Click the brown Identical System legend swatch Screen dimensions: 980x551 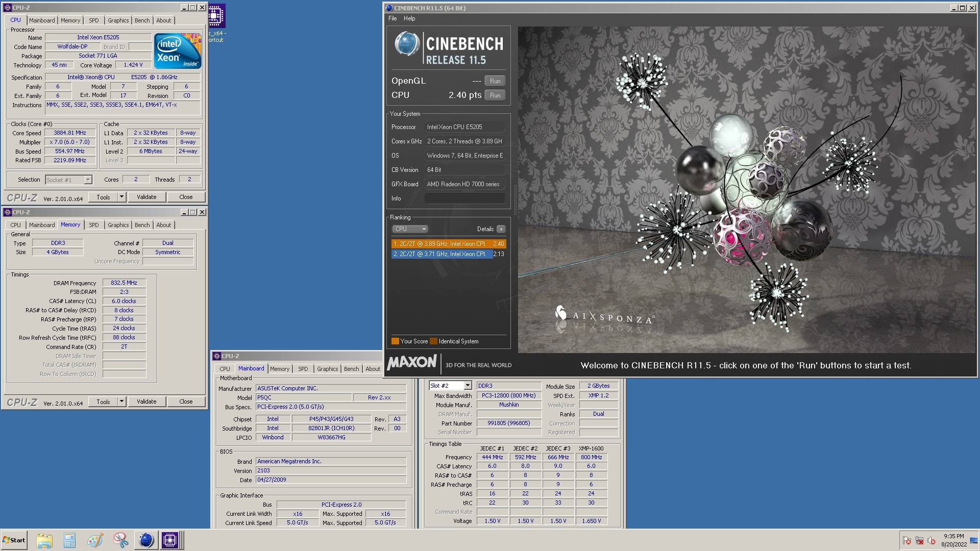pos(434,341)
